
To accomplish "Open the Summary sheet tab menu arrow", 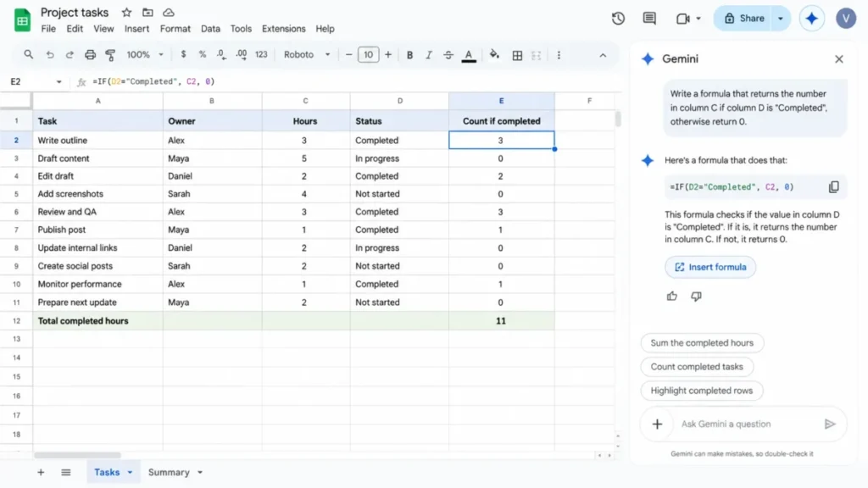I will pyautogui.click(x=200, y=473).
